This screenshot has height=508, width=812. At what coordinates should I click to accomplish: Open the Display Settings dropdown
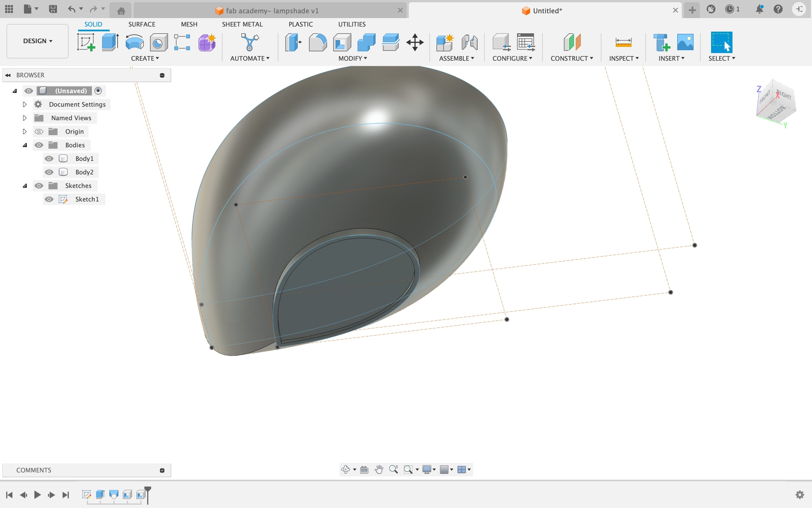(x=429, y=469)
